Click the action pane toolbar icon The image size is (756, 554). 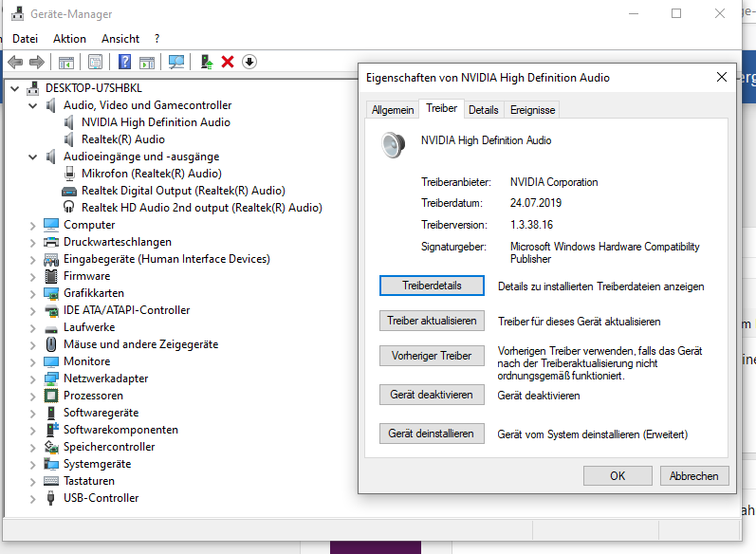click(147, 62)
